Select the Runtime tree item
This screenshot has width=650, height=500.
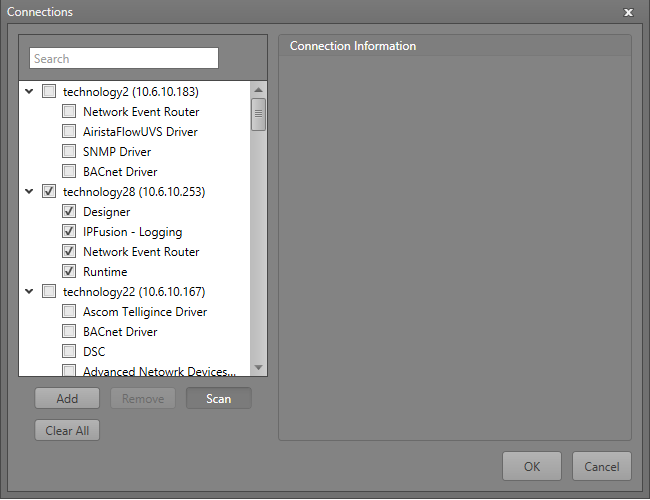105,272
